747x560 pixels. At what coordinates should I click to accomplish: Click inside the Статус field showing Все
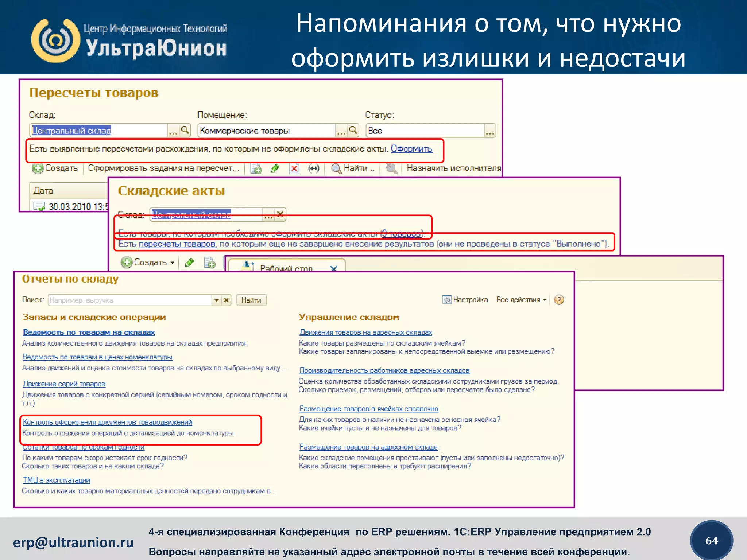pyautogui.click(x=425, y=130)
